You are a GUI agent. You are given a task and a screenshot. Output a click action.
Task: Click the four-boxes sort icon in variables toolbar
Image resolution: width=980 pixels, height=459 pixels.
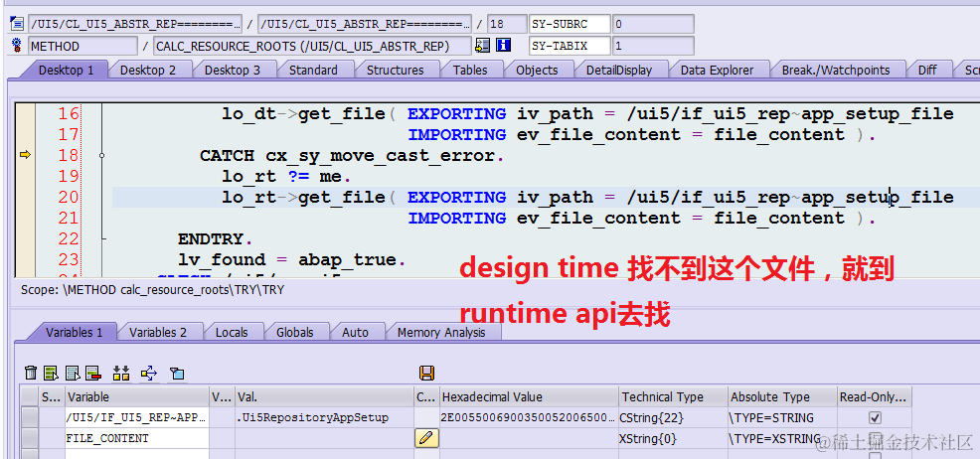point(121,374)
